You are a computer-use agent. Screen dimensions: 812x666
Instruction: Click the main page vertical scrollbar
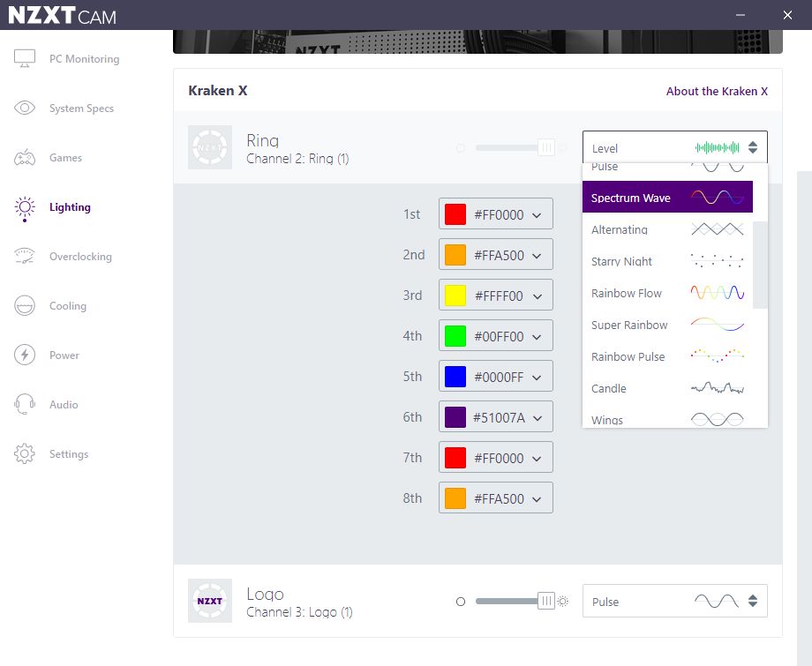pos(804,418)
